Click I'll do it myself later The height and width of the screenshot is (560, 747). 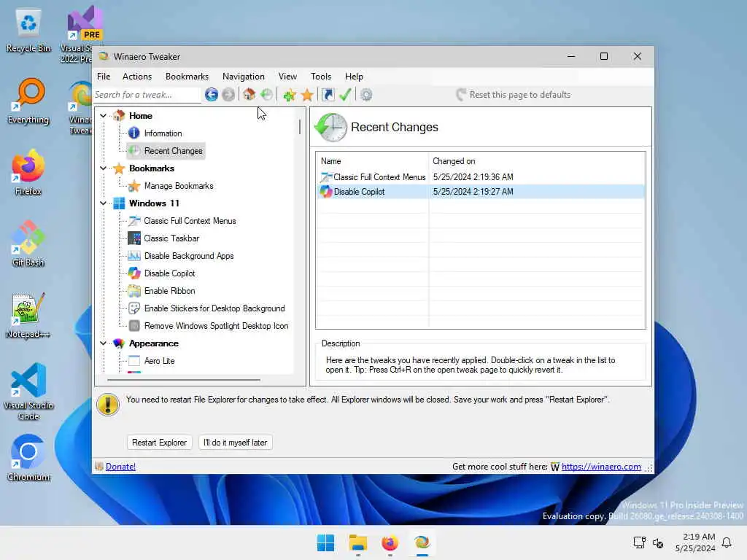(x=236, y=443)
